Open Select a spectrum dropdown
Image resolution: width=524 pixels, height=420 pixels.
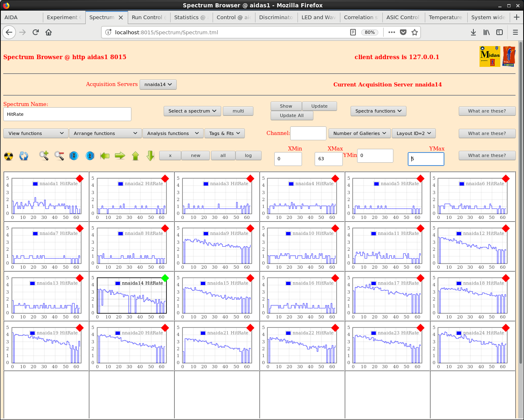pyautogui.click(x=192, y=111)
